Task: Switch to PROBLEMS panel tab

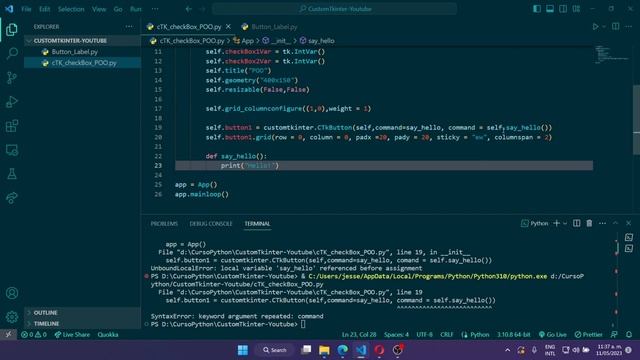Action: pyautogui.click(x=164, y=224)
